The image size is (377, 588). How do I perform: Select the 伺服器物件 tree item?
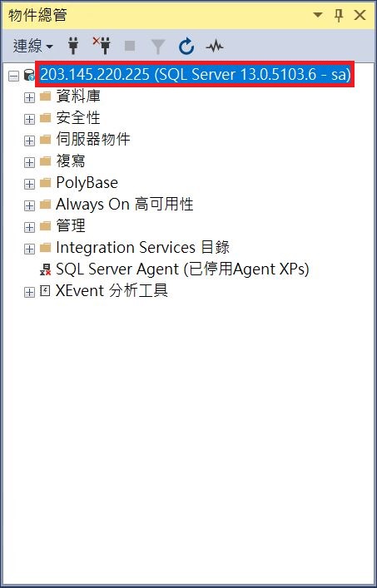(x=93, y=139)
